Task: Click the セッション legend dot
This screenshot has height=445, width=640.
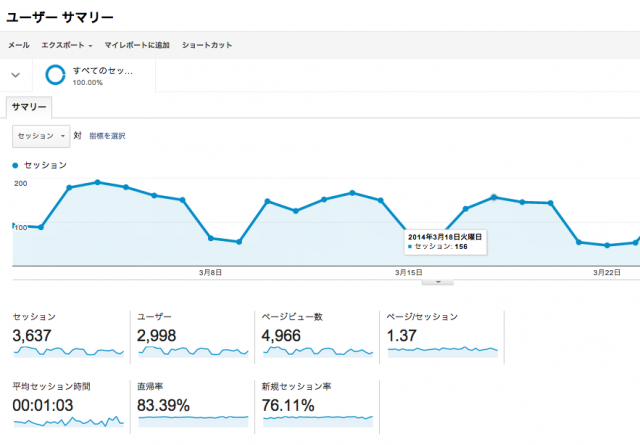Action: coord(16,165)
